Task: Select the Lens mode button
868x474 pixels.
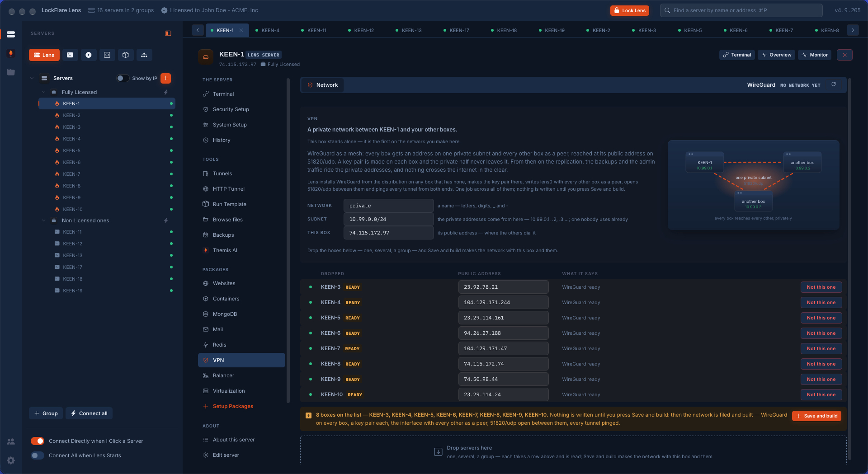Action: pyautogui.click(x=44, y=55)
